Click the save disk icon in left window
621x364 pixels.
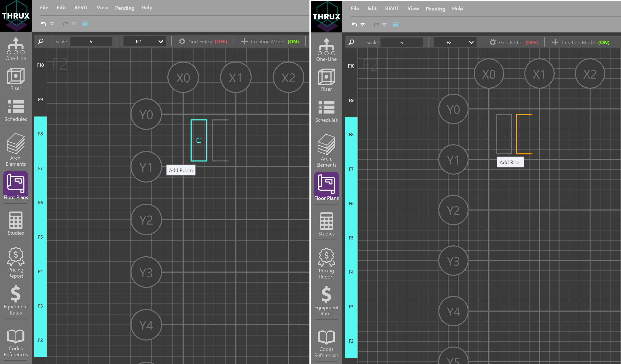pyautogui.click(x=85, y=24)
